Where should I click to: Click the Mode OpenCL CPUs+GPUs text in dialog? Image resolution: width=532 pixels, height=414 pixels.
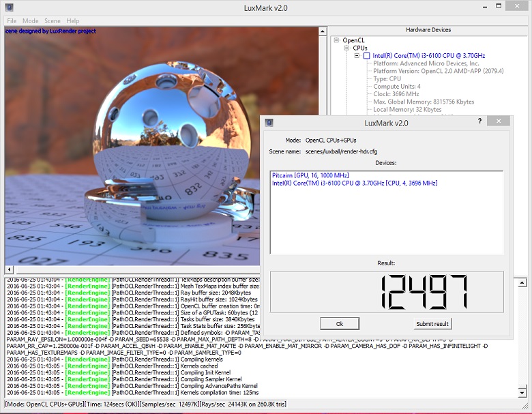(x=331, y=140)
